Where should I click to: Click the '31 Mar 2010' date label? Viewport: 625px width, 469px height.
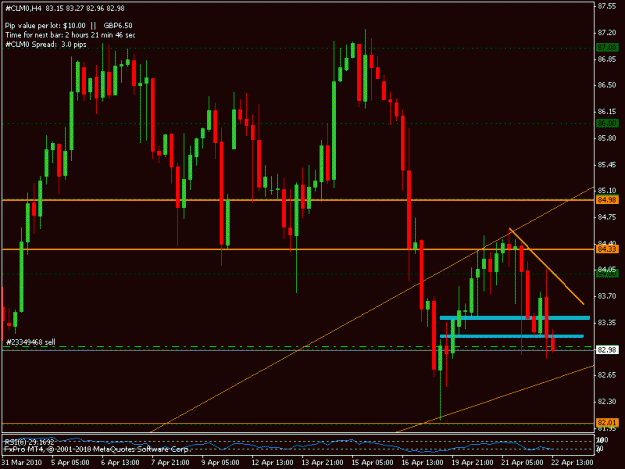click(x=22, y=462)
